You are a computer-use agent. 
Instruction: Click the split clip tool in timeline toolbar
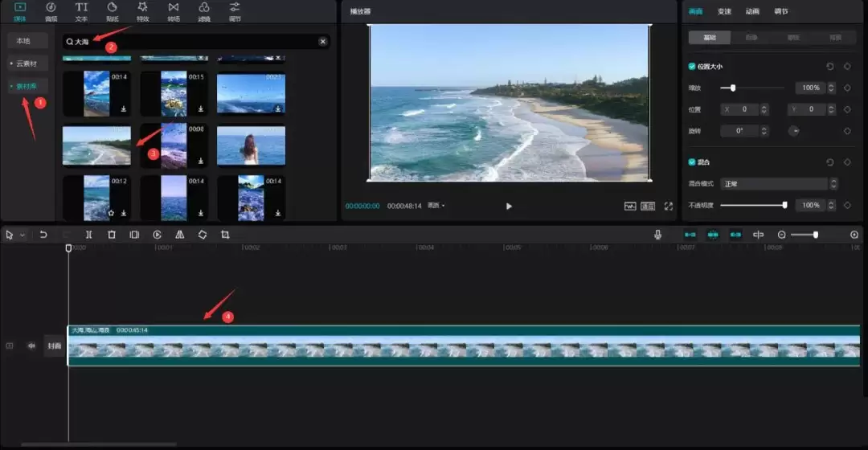pos(88,235)
